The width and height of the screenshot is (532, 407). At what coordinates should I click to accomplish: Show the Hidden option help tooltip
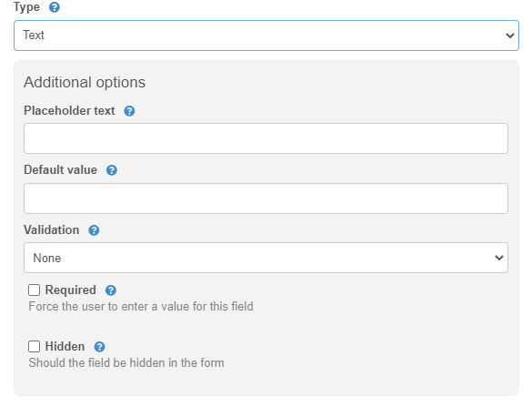[x=99, y=347]
